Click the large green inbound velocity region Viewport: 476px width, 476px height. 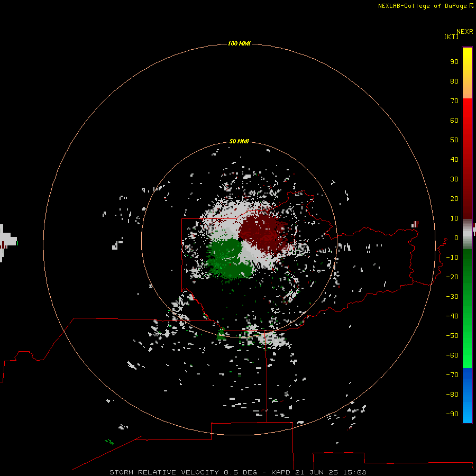click(229, 258)
